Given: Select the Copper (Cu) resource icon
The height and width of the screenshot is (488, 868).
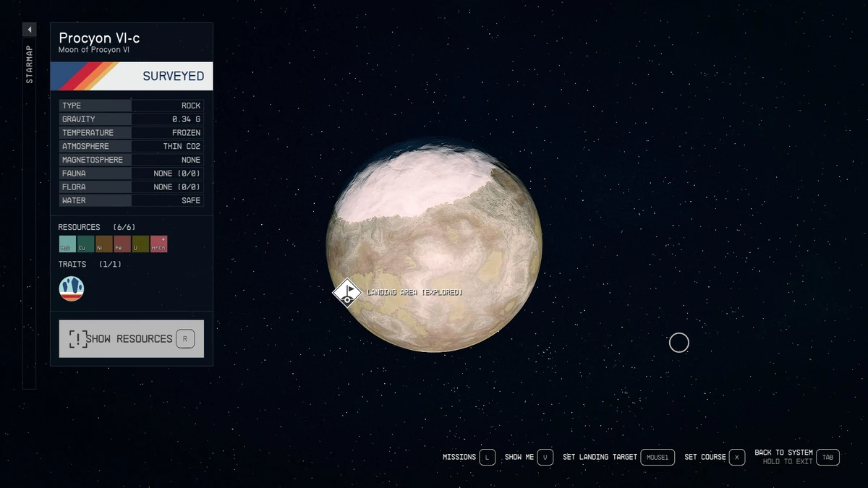Looking at the screenshot, I should click(85, 244).
